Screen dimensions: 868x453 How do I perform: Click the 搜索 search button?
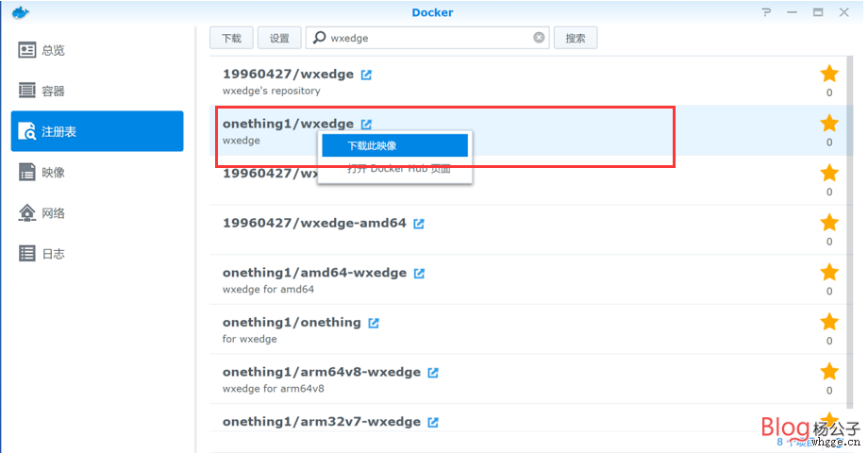pos(576,38)
